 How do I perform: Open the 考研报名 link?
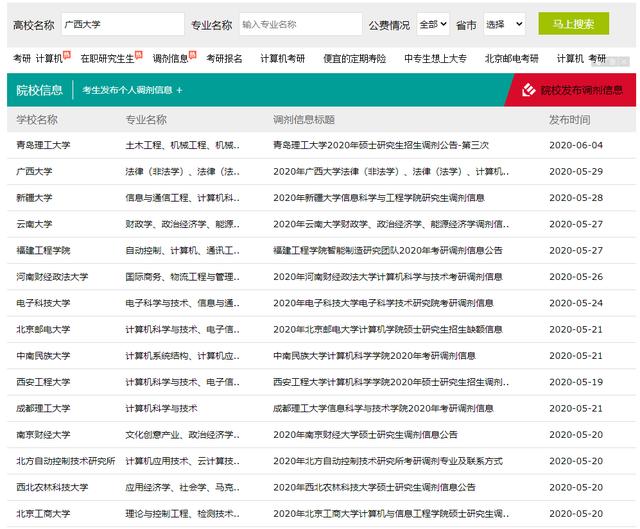pos(224,59)
